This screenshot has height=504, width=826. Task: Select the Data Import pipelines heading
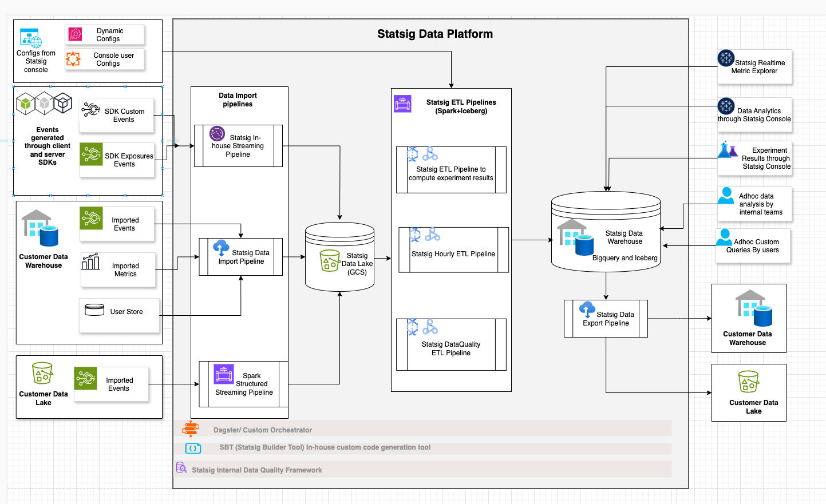(x=238, y=100)
